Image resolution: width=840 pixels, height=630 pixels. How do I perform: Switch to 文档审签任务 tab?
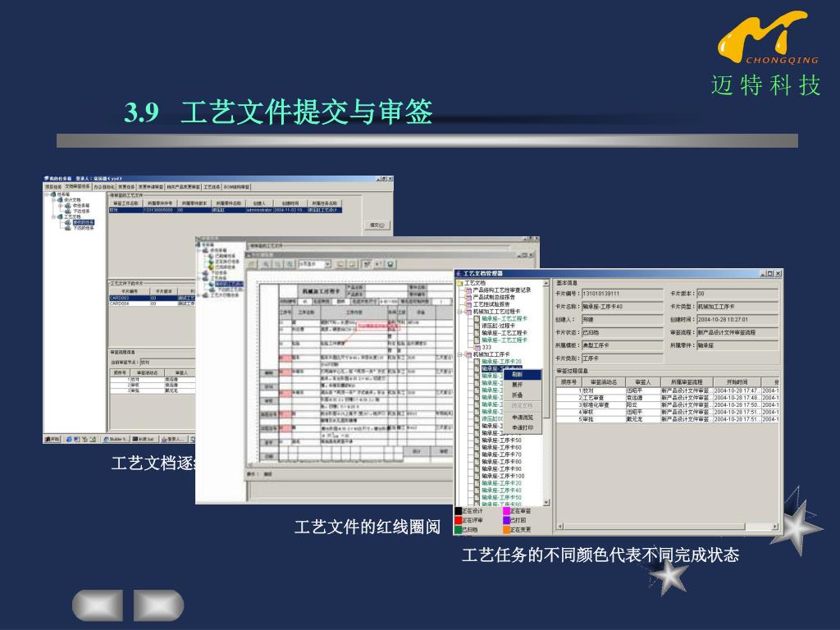click(x=78, y=186)
